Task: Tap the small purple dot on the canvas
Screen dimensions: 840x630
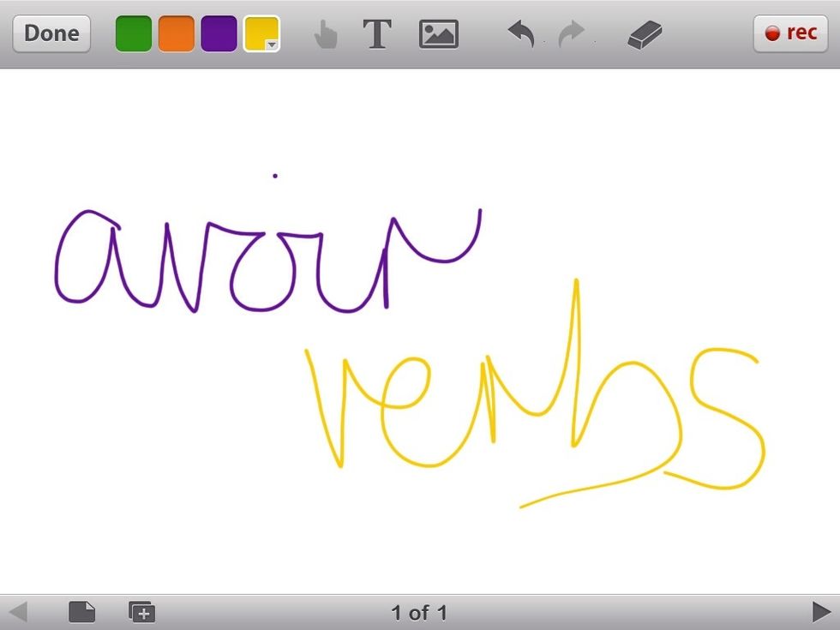Action: pos(275,176)
